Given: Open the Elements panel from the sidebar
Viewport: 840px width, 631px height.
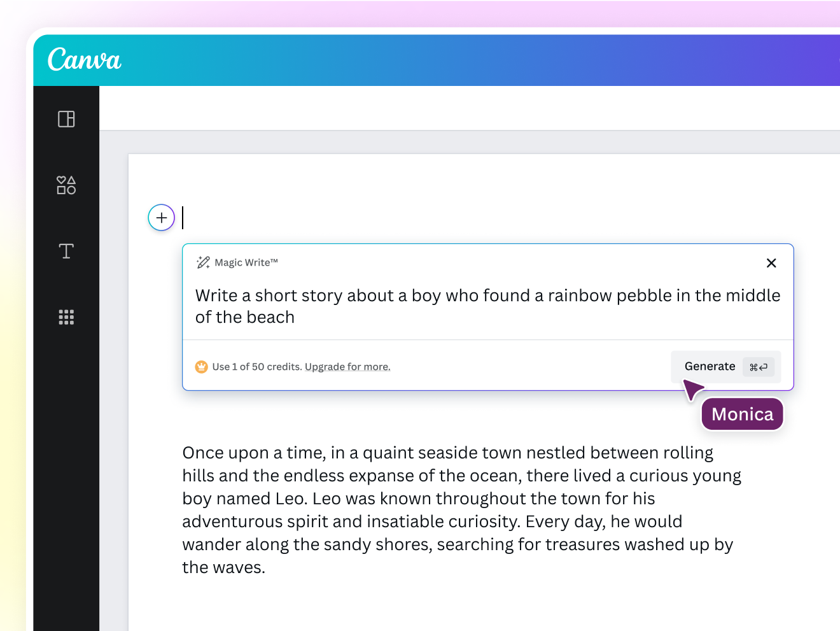Looking at the screenshot, I should [x=66, y=185].
